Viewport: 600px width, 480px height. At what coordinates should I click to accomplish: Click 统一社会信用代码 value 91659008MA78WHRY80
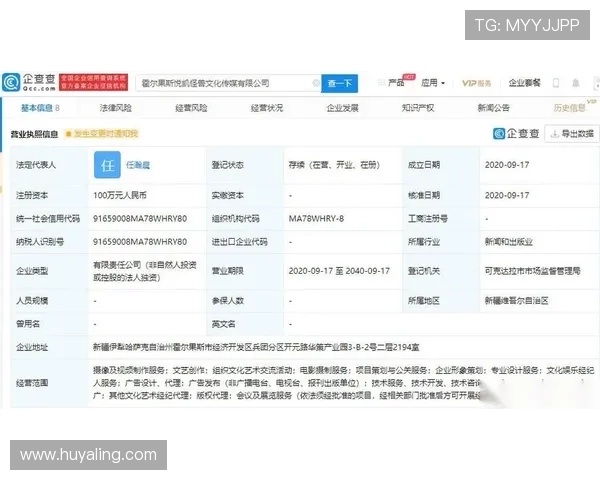click(x=140, y=219)
